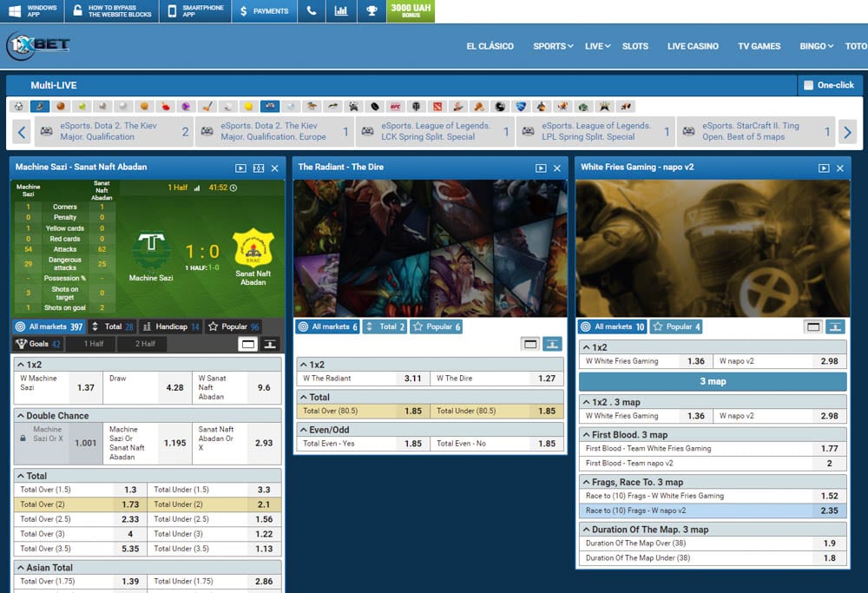Open LIVE CASINO from main navigation
Image resolution: width=868 pixels, height=593 pixels.
(693, 46)
